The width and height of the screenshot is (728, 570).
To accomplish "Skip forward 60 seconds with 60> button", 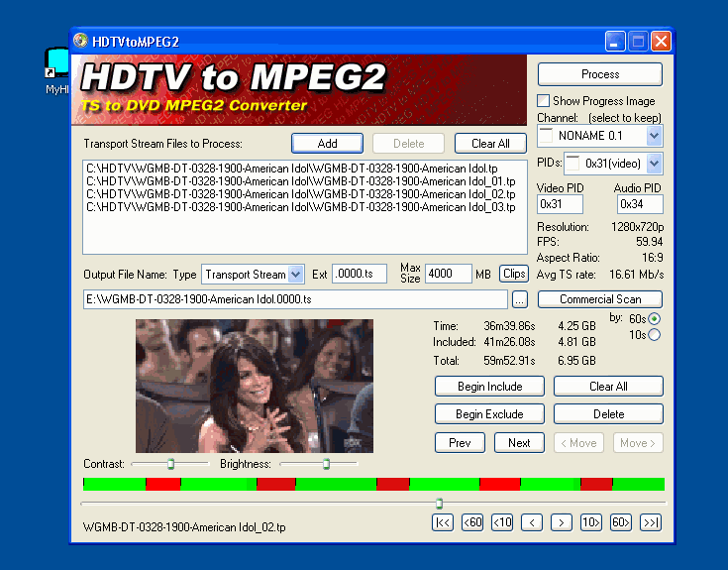I will point(621,522).
